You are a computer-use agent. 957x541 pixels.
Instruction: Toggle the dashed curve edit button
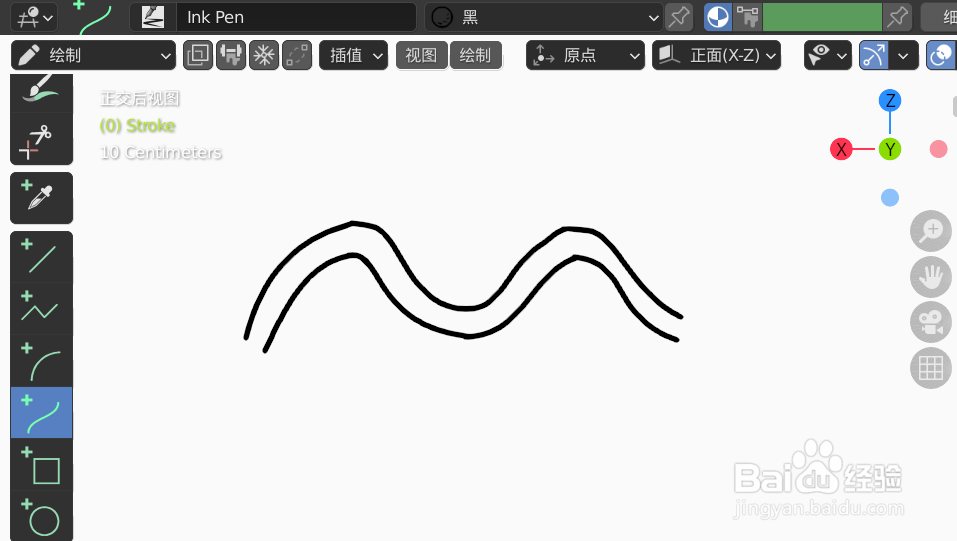coord(297,56)
